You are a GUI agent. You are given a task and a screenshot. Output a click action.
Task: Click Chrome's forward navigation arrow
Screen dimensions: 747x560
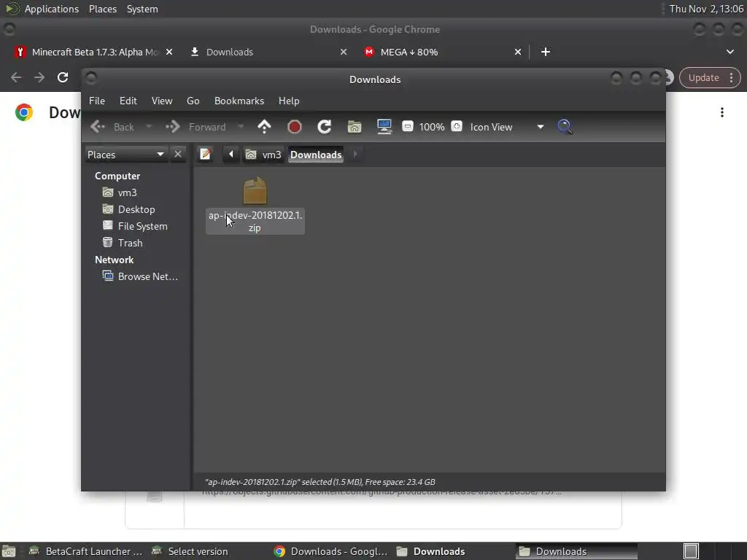39,77
